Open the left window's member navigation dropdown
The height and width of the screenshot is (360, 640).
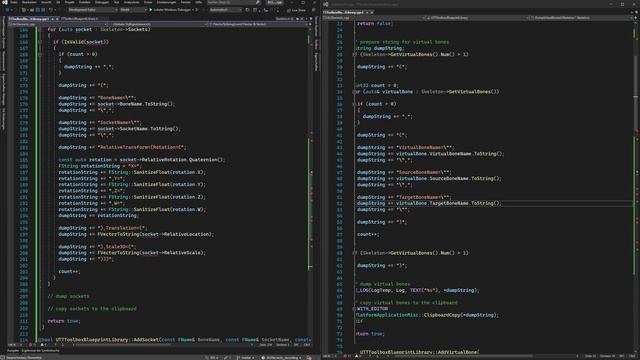[x=258, y=24]
